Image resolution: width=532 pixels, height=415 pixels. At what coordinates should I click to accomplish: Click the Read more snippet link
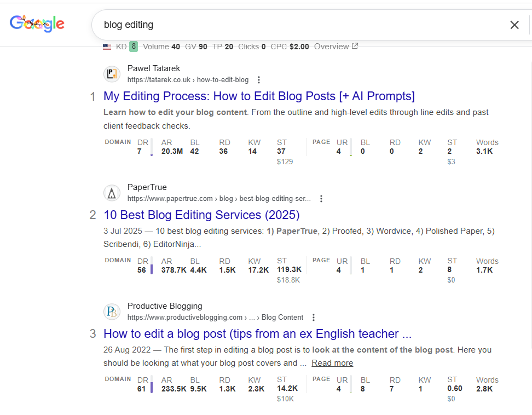click(332, 363)
